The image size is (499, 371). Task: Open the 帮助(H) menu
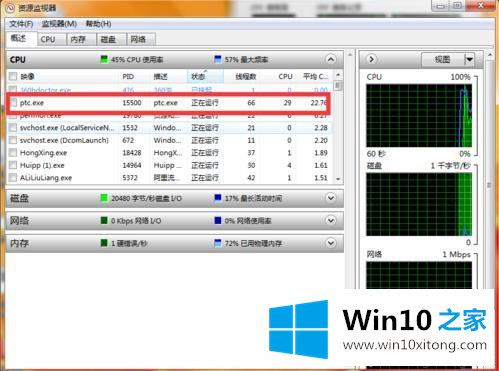click(x=98, y=24)
